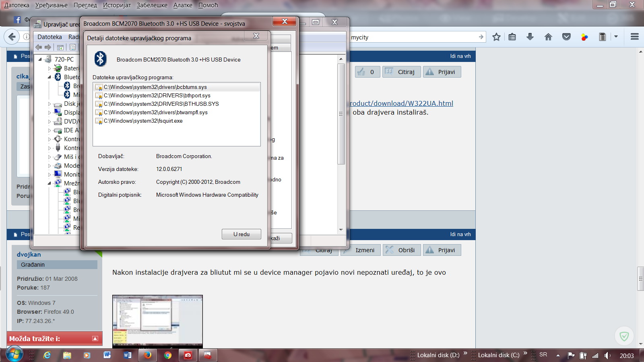
Task: Click Prijavi button on second post
Action: click(442, 250)
